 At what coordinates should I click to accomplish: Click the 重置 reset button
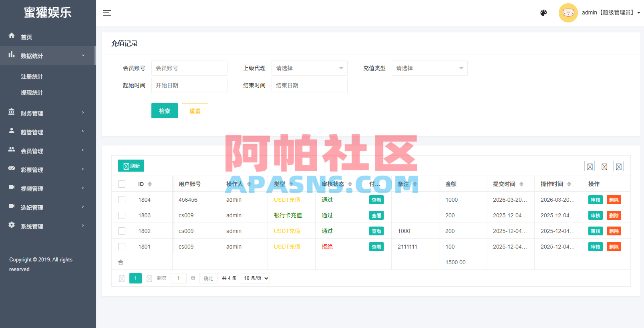click(195, 111)
